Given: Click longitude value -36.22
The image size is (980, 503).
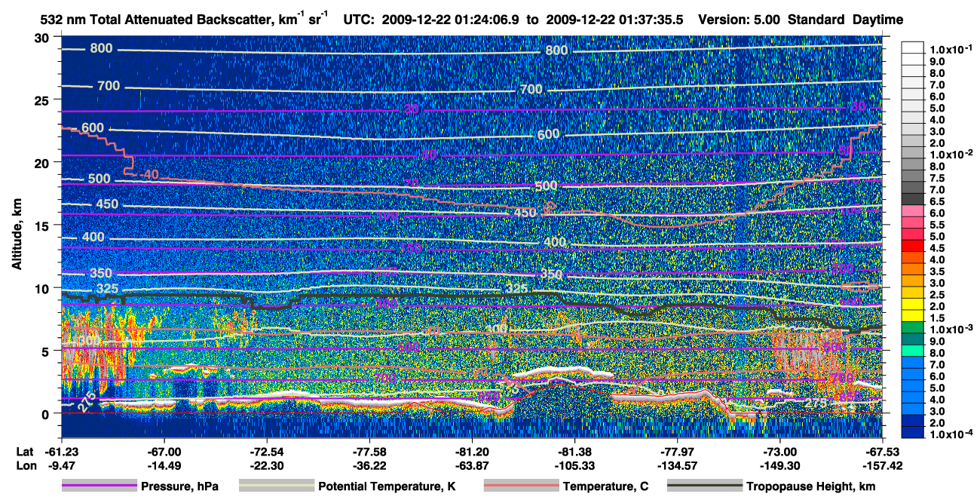Looking at the screenshot, I should coord(369,465).
